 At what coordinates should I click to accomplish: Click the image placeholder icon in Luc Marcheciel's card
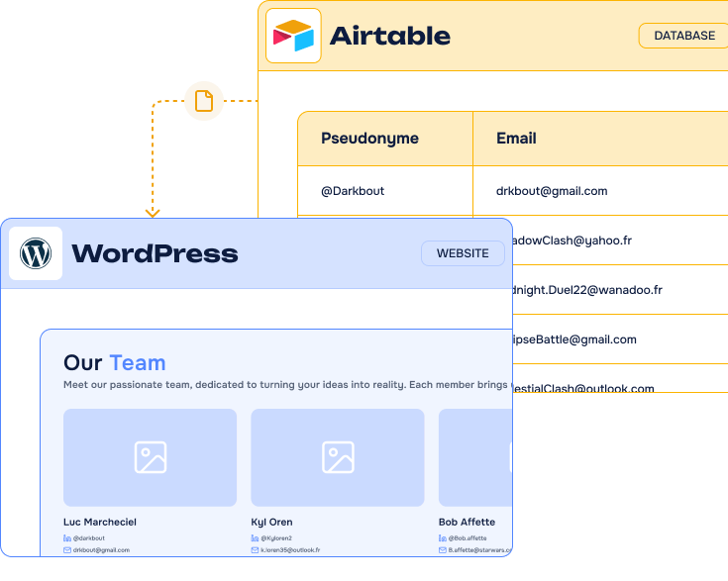(151, 457)
